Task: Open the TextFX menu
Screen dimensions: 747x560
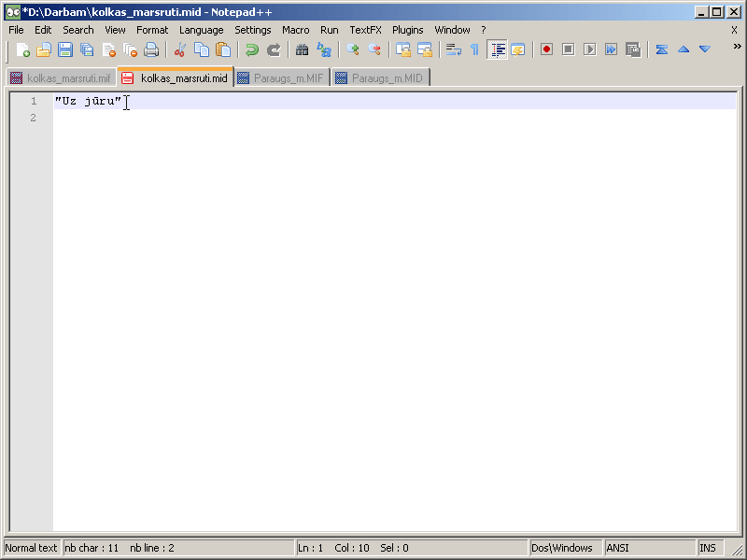Action: tap(366, 30)
